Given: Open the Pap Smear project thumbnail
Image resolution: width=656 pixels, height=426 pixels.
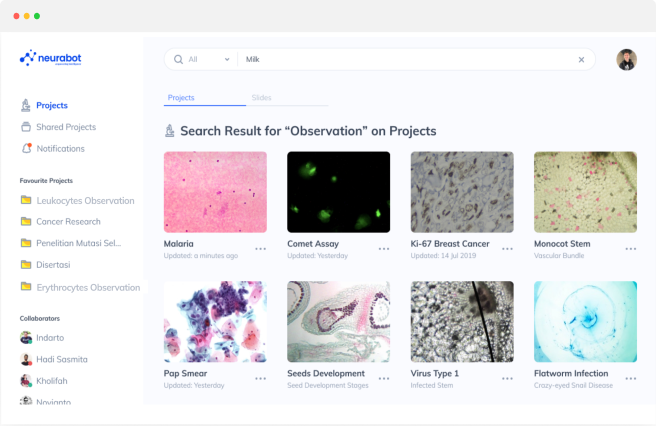Looking at the screenshot, I should [215, 321].
